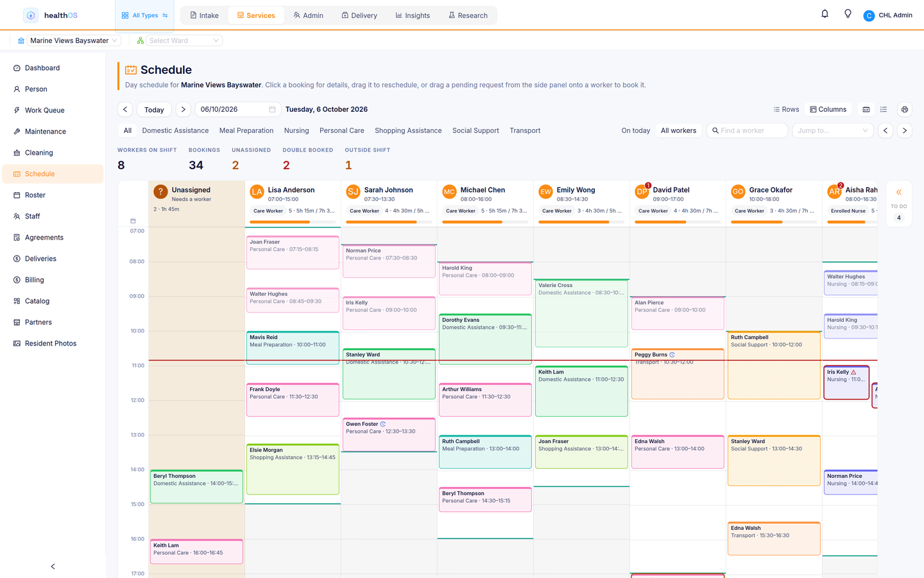The image size is (924, 578).
Task: Filter by Nursing service type
Action: (x=296, y=130)
